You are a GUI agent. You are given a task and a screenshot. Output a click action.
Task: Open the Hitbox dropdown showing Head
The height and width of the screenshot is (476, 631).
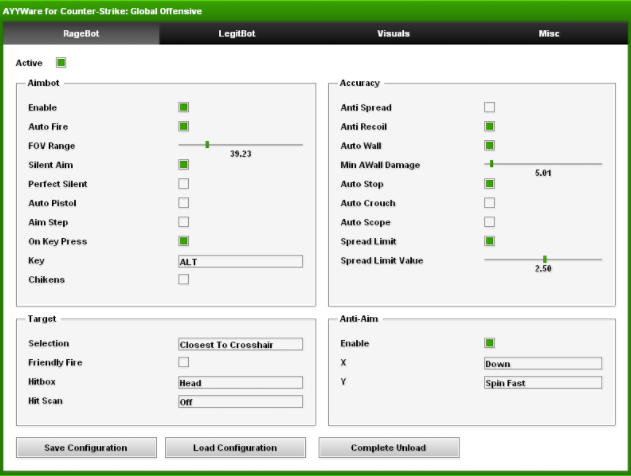click(240, 383)
